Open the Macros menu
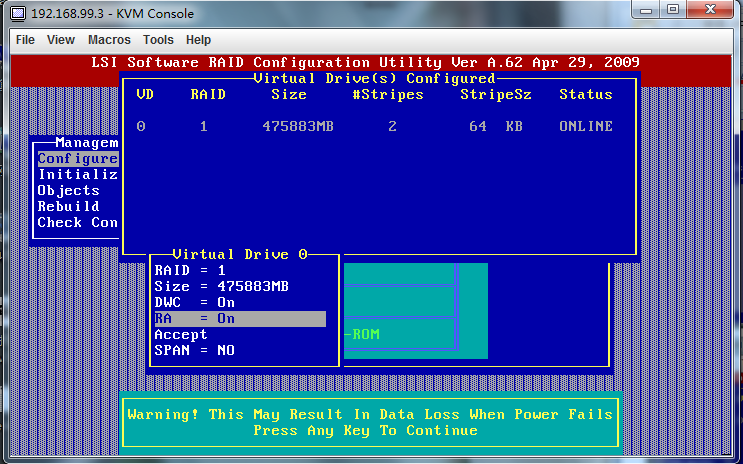 click(109, 40)
